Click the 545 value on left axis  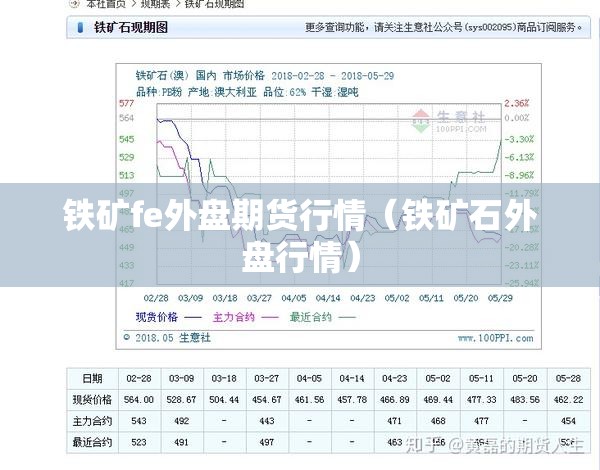click(127, 139)
